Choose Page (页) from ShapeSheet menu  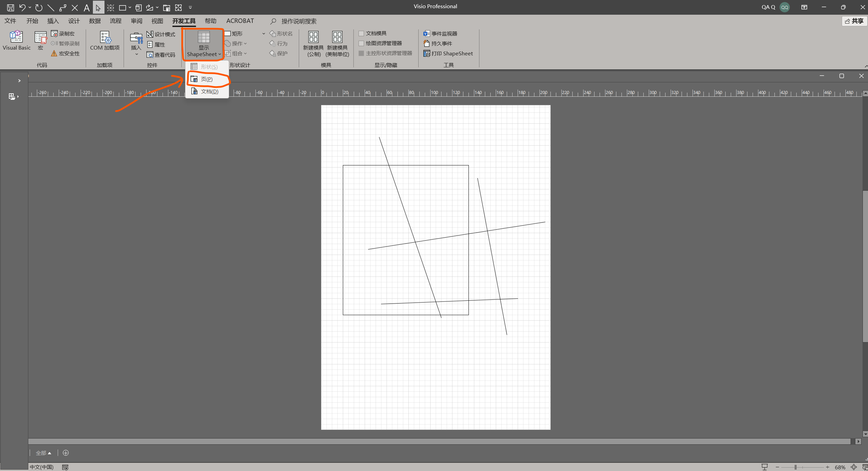point(207,79)
